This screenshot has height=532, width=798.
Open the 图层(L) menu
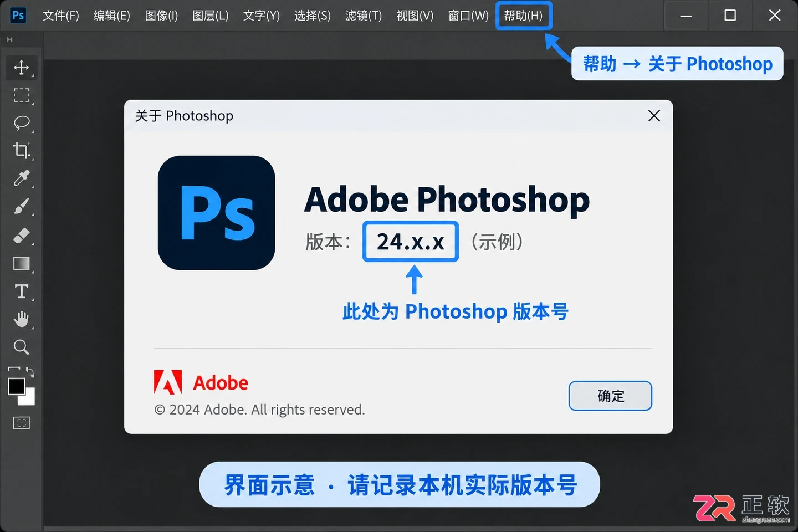click(211, 16)
